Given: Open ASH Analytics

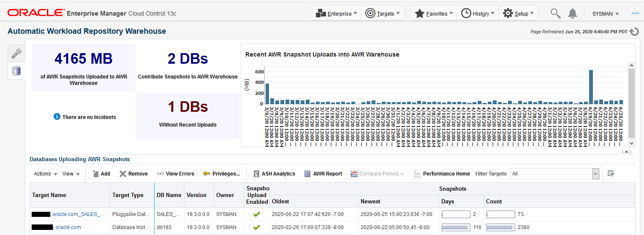Looking at the screenshot, I should tap(274, 174).
